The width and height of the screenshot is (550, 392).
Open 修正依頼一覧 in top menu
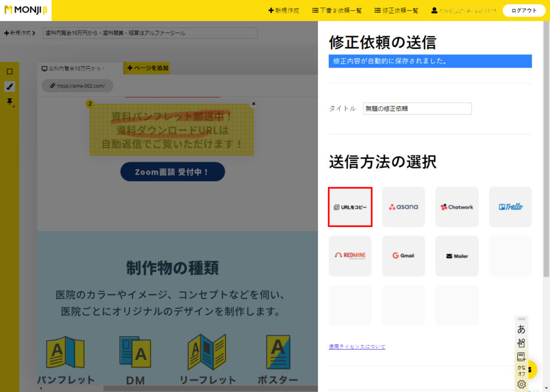396,10
